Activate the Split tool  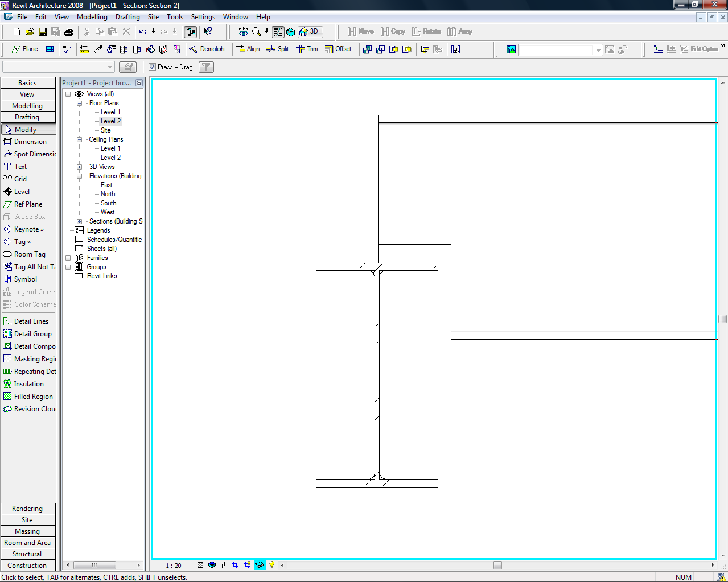278,49
